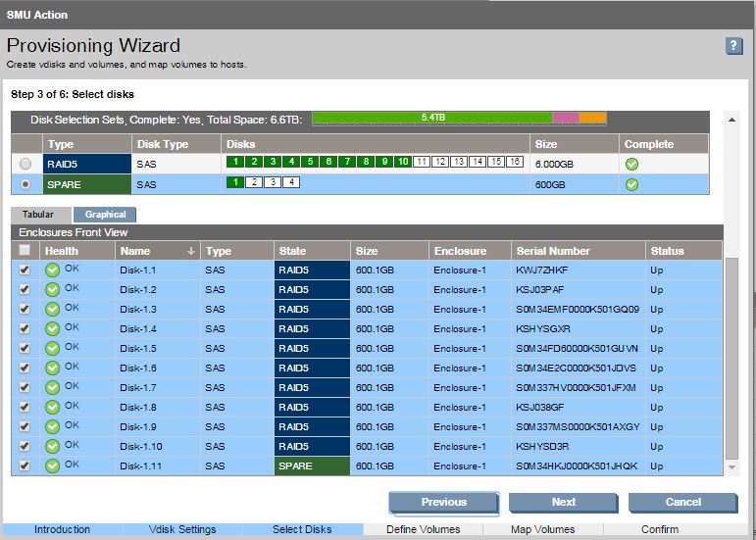Switch to the Tabular tab
756x540 pixels.
pos(40,215)
